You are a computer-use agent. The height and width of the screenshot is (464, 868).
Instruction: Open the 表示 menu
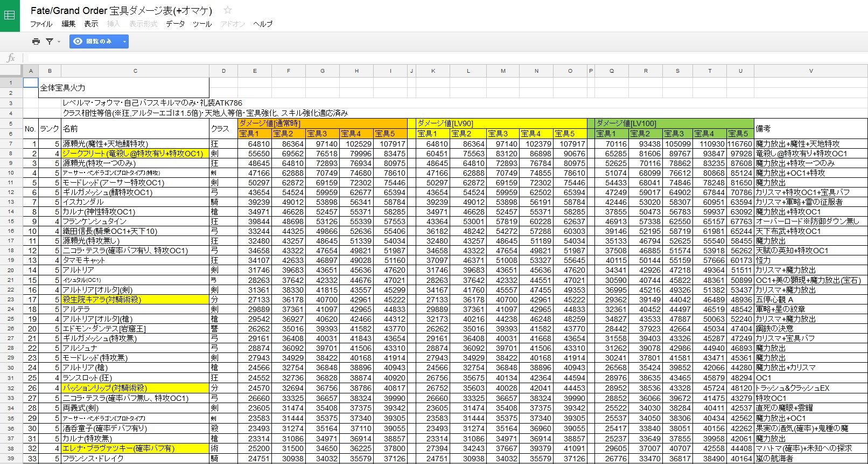(91, 24)
